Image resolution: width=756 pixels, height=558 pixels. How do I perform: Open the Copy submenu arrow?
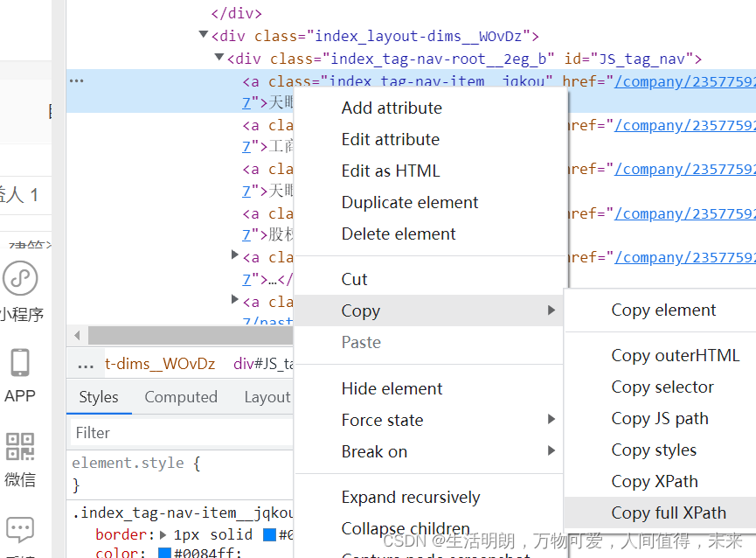[551, 310]
